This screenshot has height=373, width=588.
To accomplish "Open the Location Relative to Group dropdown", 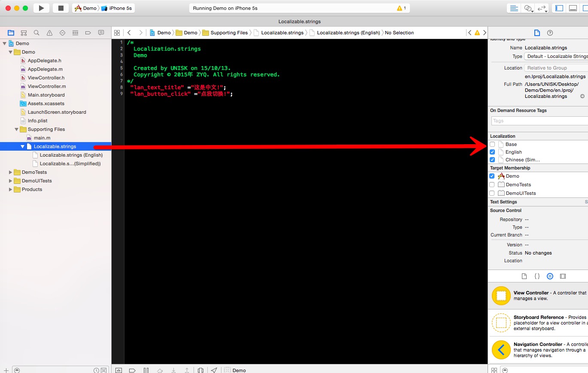I will [x=556, y=68].
